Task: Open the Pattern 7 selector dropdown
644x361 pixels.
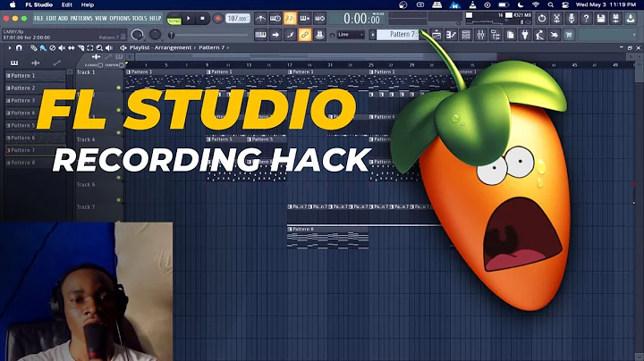Action: tap(397, 35)
